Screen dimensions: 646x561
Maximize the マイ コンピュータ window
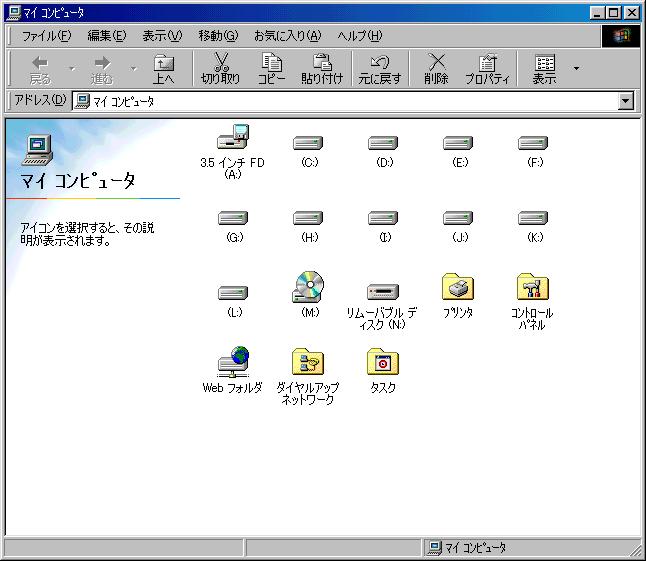click(613, 13)
